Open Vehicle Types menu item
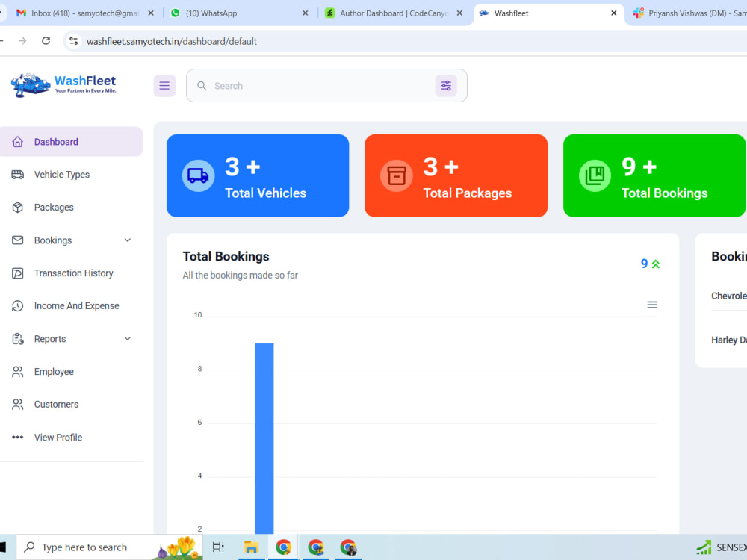The height and width of the screenshot is (560, 747). [72, 175]
